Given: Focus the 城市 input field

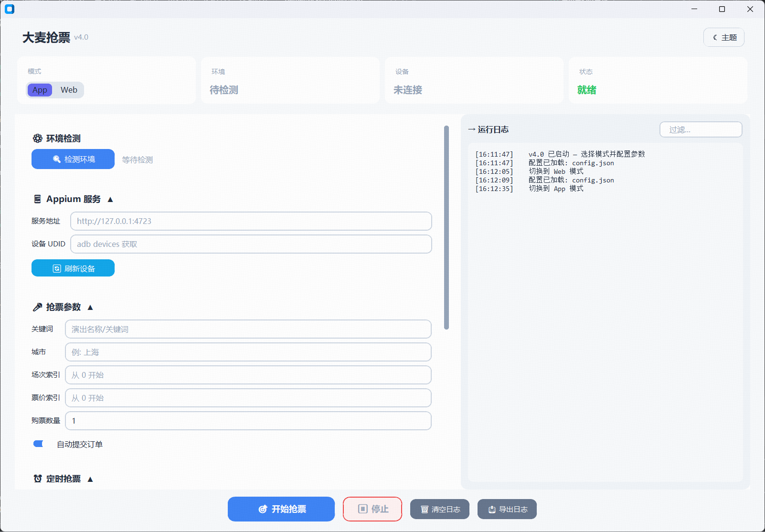Looking at the screenshot, I should 248,352.
